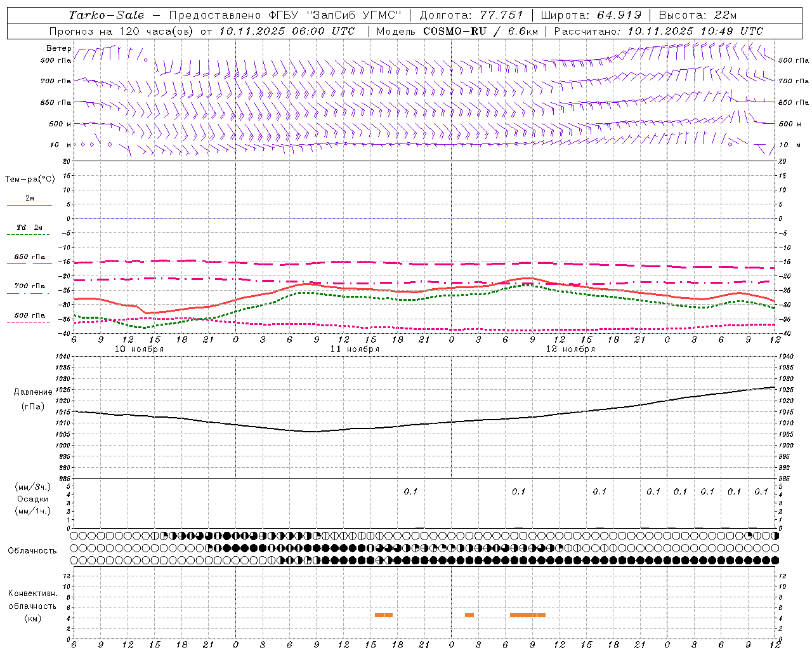This screenshot has height=650, width=812.
Task: Click the date label 12 ноября
Action: point(570,349)
